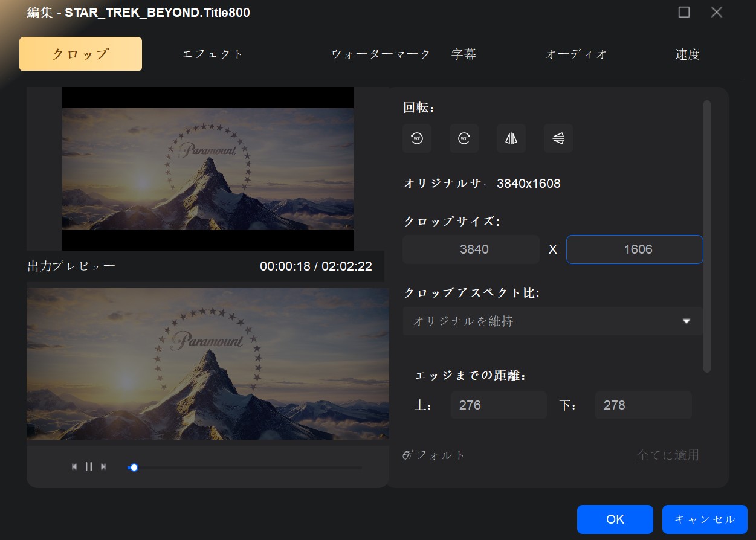Step to previous frame in preview
This screenshot has width=756, height=540.
click(x=74, y=466)
